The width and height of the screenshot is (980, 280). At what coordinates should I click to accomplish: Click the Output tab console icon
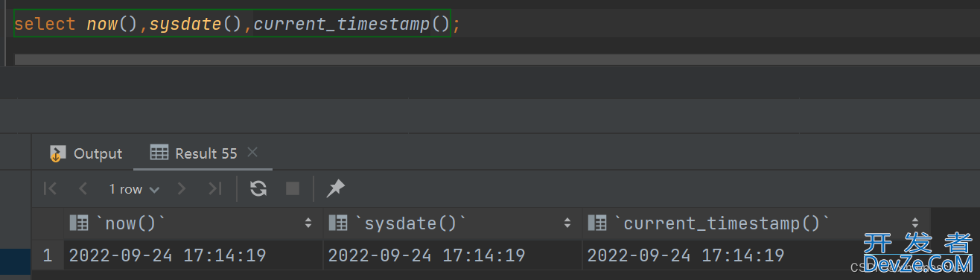(x=57, y=153)
